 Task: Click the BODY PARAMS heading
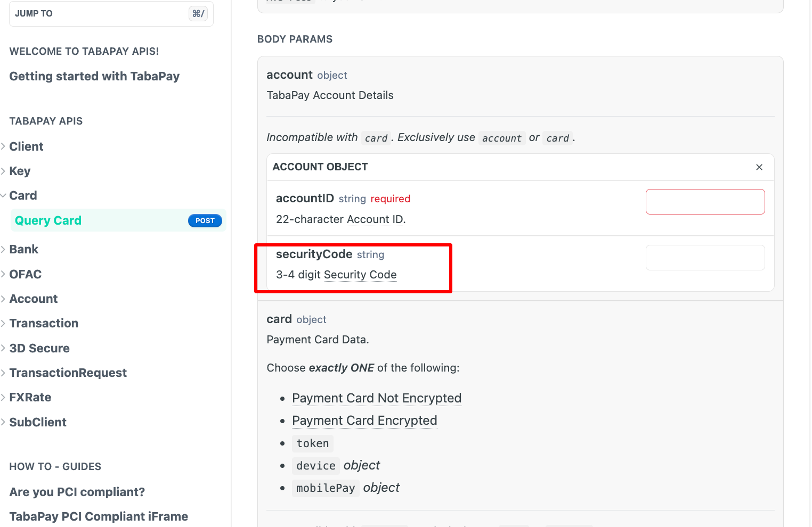295,39
